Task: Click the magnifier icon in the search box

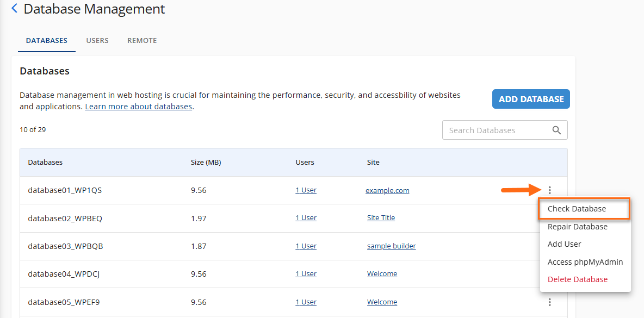Action: [556, 130]
